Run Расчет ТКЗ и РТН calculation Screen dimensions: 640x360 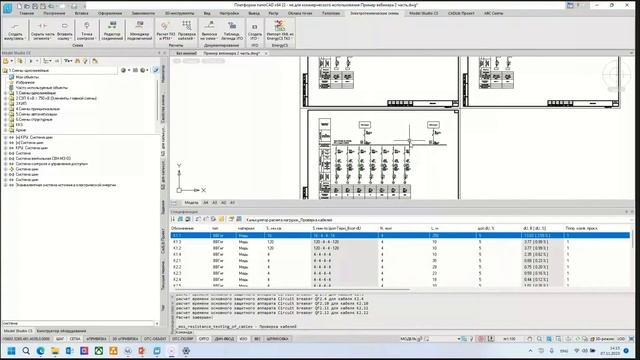[165, 31]
